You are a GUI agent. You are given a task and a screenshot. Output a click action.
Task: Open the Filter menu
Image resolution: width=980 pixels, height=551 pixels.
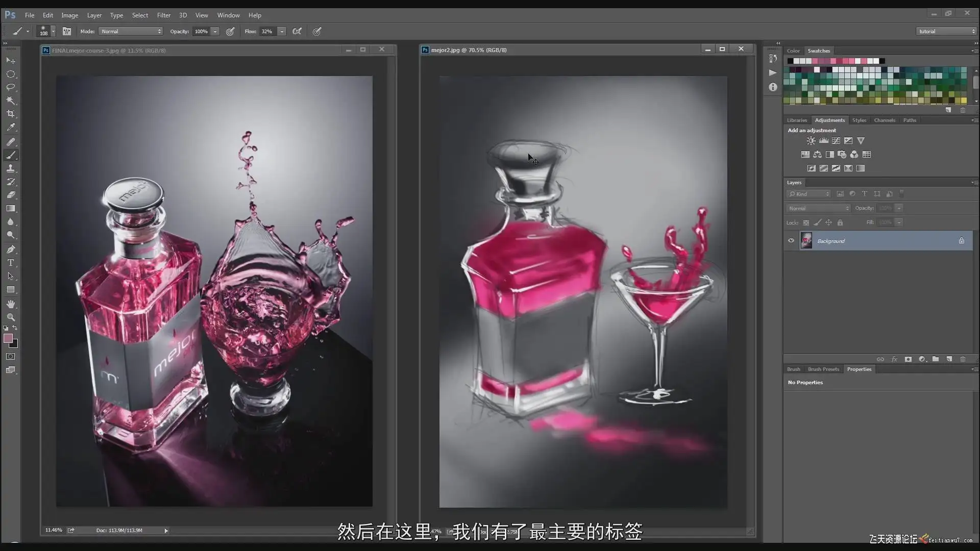(163, 15)
